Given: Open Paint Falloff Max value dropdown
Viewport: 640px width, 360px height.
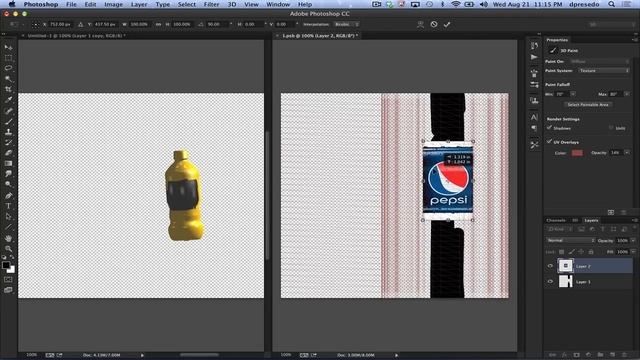Looking at the screenshot, I should (x=627, y=94).
